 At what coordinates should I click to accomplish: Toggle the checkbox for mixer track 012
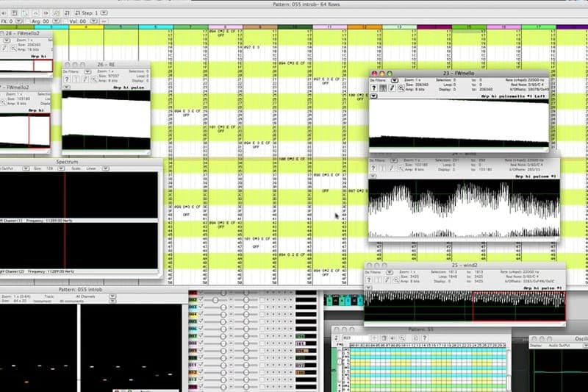coord(201,372)
